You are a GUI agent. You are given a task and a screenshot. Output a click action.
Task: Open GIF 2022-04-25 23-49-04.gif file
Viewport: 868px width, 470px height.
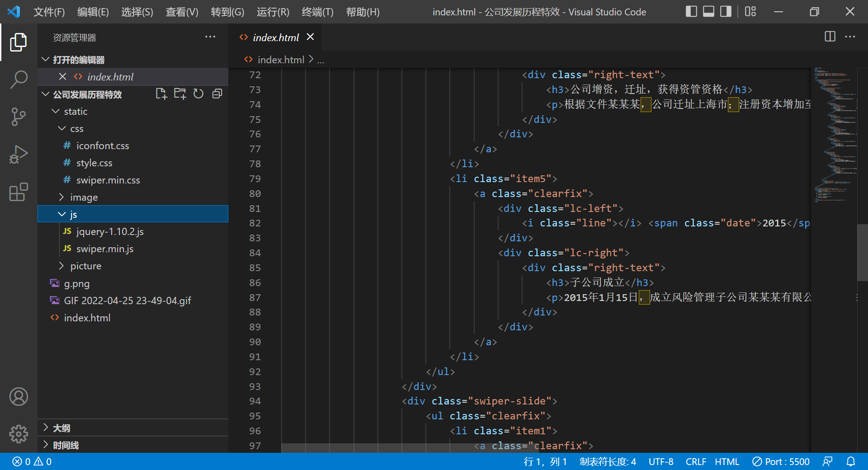(x=133, y=301)
